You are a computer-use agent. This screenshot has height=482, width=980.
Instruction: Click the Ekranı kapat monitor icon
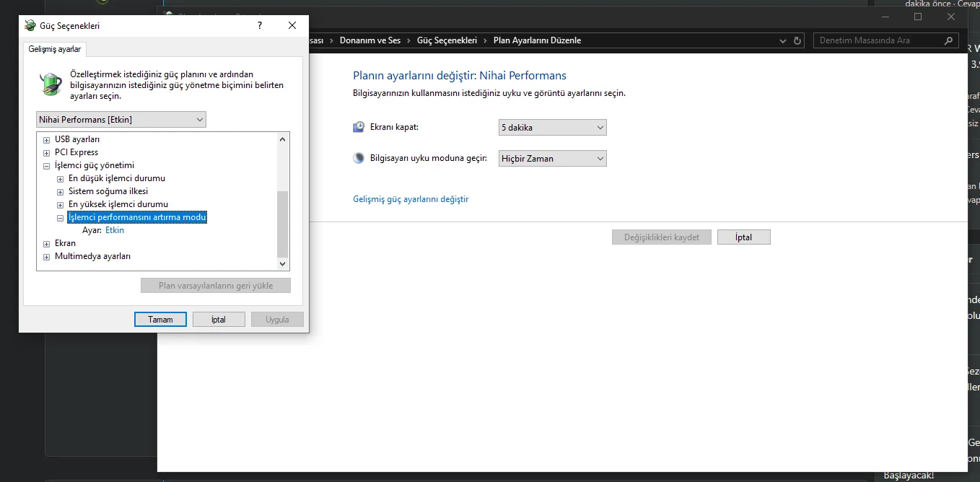click(359, 127)
